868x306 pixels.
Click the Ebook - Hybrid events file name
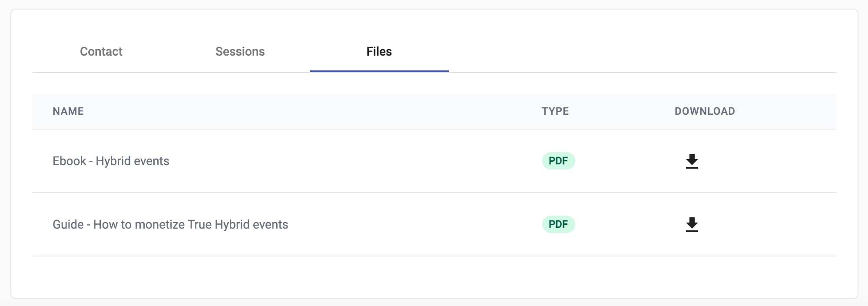tap(111, 161)
